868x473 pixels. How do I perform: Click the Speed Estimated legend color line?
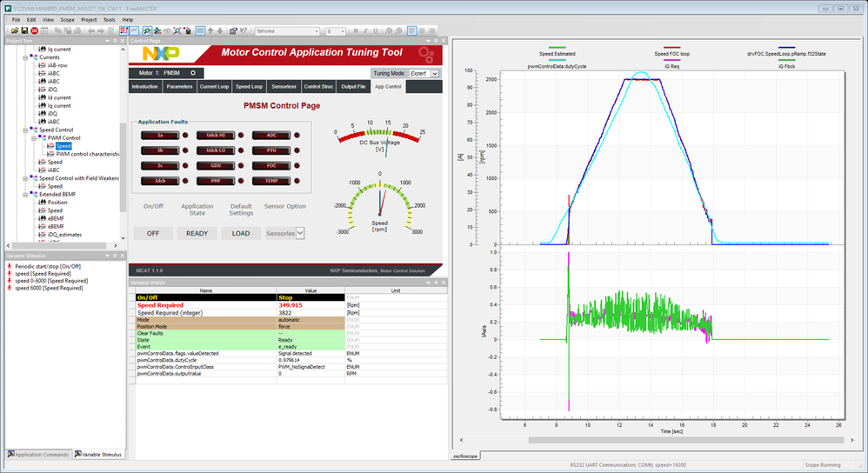[557, 48]
